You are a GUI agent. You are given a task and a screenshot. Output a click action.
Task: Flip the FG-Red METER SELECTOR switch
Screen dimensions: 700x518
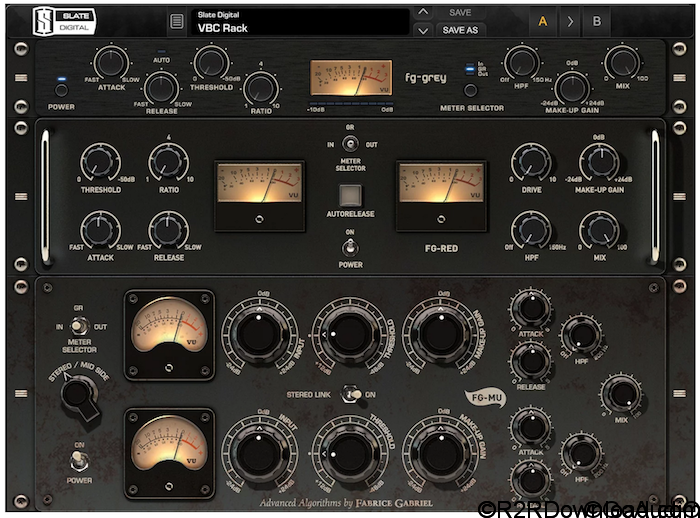click(x=350, y=144)
